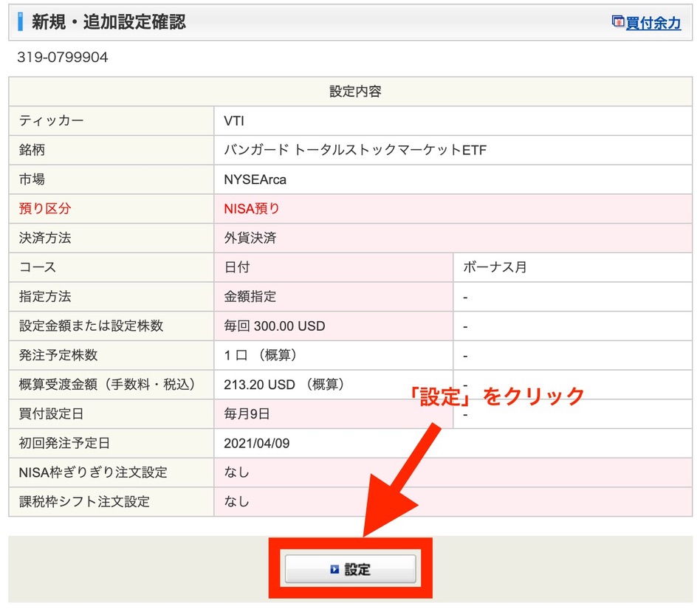Select なし in NISA枠ぎりぎり注文設定 row

236,472
